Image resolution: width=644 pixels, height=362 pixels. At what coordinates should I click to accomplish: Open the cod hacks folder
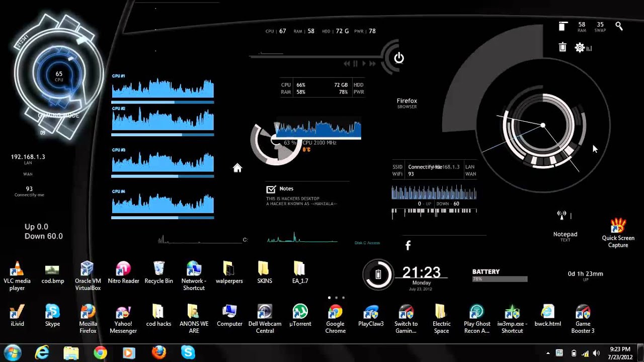(158, 316)
